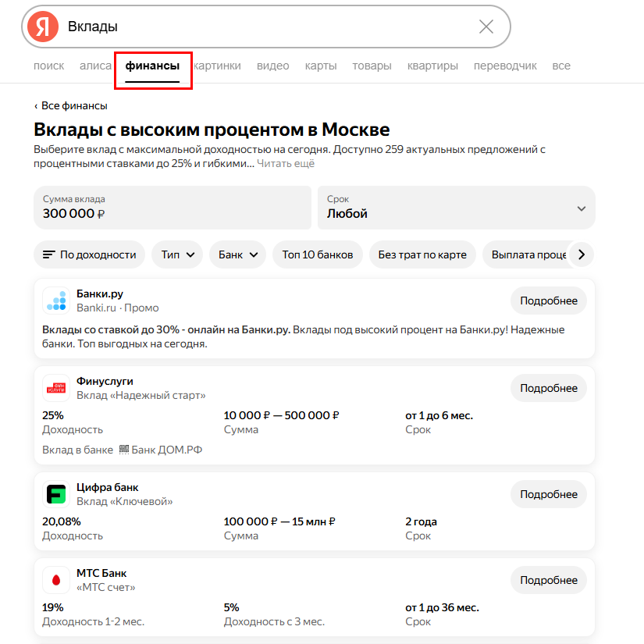Viewport: 644px width, 644px height.
Task: Open the Цифра банк offer title
Action: click(107, 487)
